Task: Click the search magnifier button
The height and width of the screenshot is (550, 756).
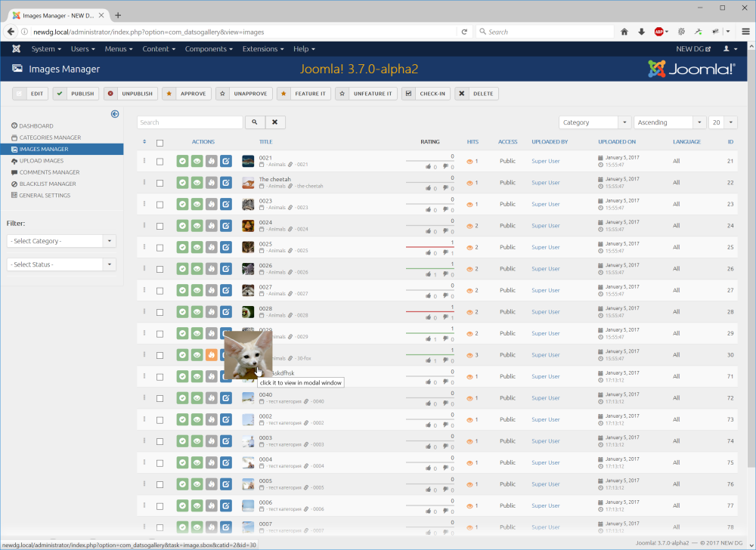Action: pyautogui.click(x=255, y=122)
